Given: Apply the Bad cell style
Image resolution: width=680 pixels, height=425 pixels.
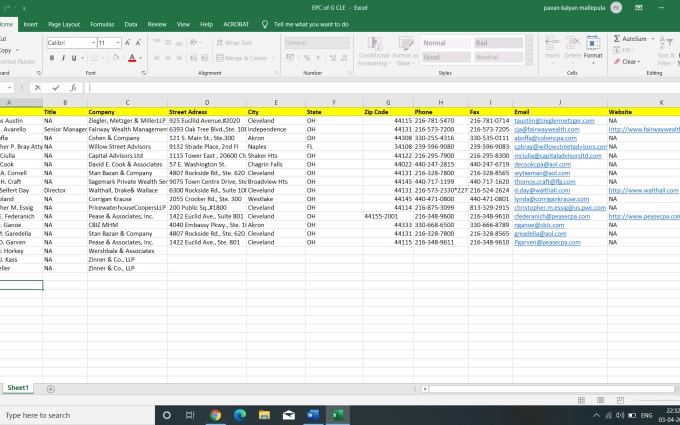Looking at the screenshot, I should click(x=498, y=43).
